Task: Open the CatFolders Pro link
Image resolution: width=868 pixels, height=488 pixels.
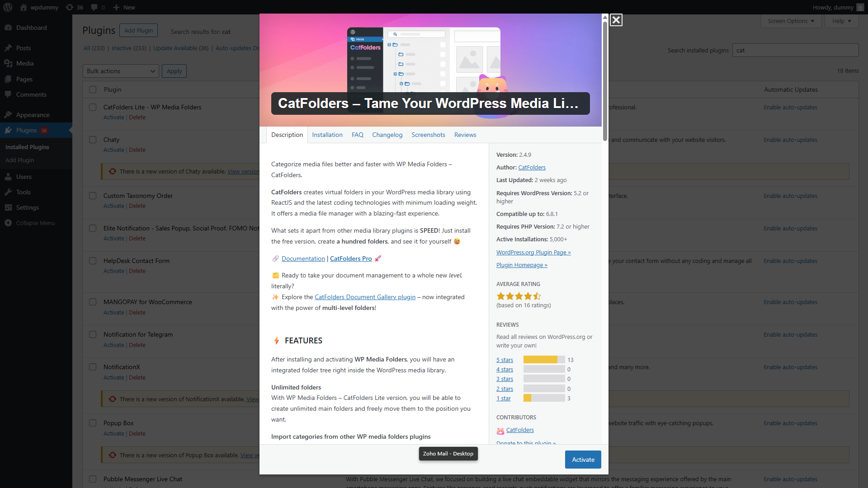Action: click(351, 258)
